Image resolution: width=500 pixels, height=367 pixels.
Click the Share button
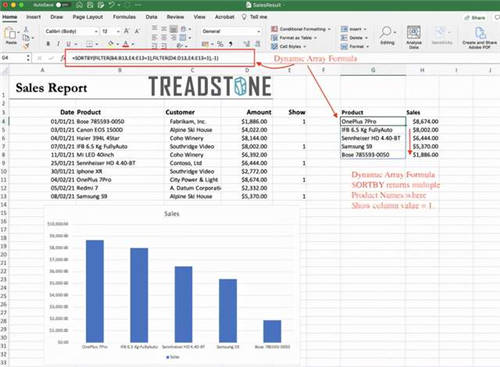point(475,18)
